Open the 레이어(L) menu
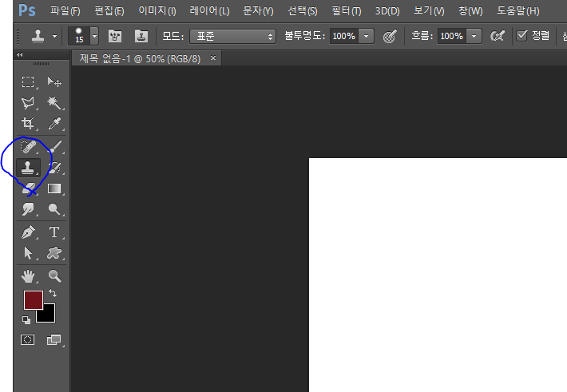The height and width of the screenshot is (392, 567). (209, 11)
